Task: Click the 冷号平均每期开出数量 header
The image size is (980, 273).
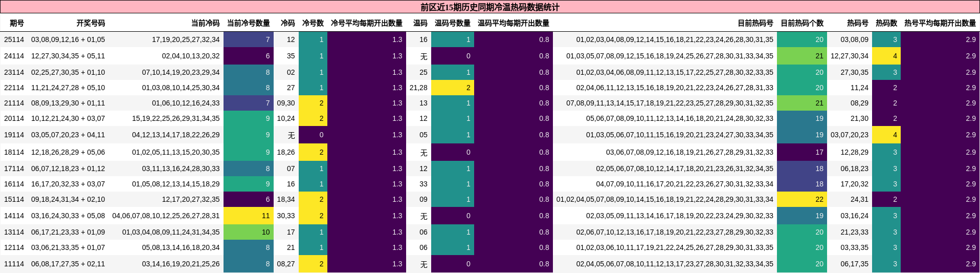Action: pos(367,23)
